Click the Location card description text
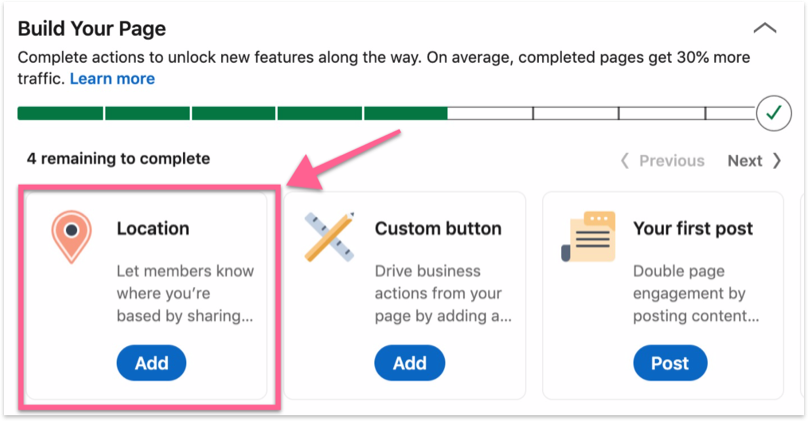 point(185,293)
